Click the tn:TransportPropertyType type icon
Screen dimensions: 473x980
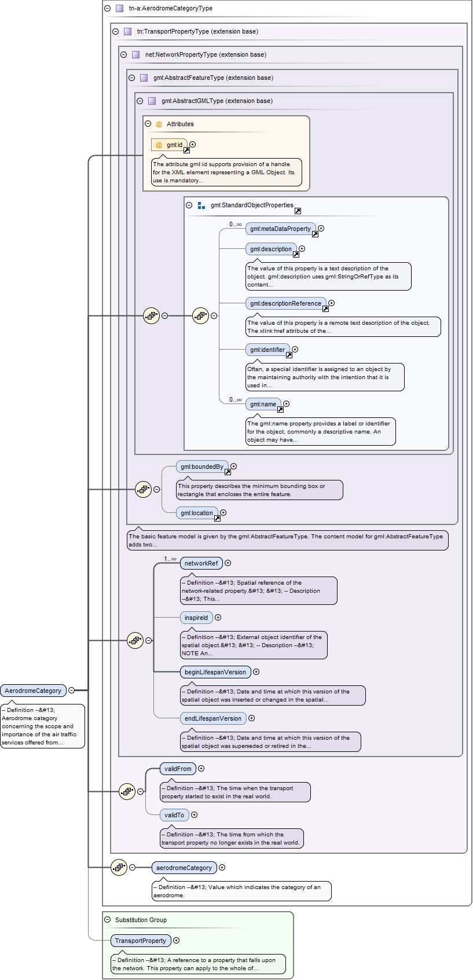127,32
